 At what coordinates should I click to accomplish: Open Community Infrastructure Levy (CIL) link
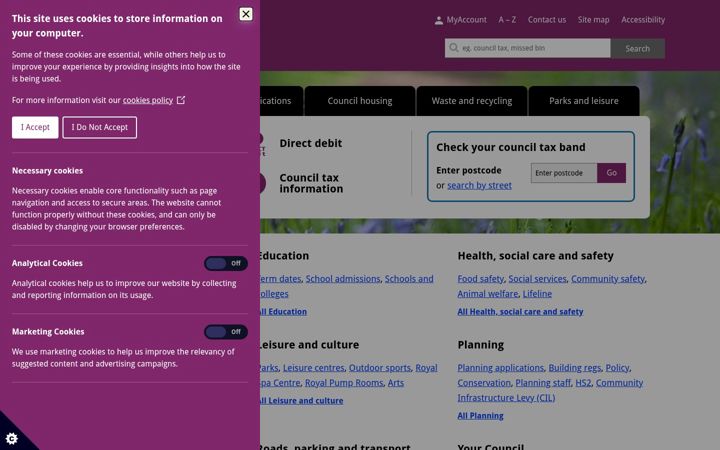[550, 390]
